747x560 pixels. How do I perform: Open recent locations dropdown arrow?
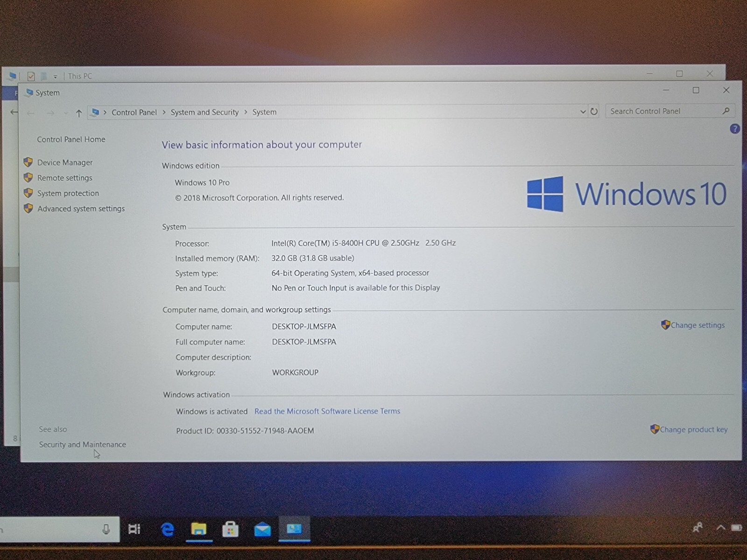point(65,113)
